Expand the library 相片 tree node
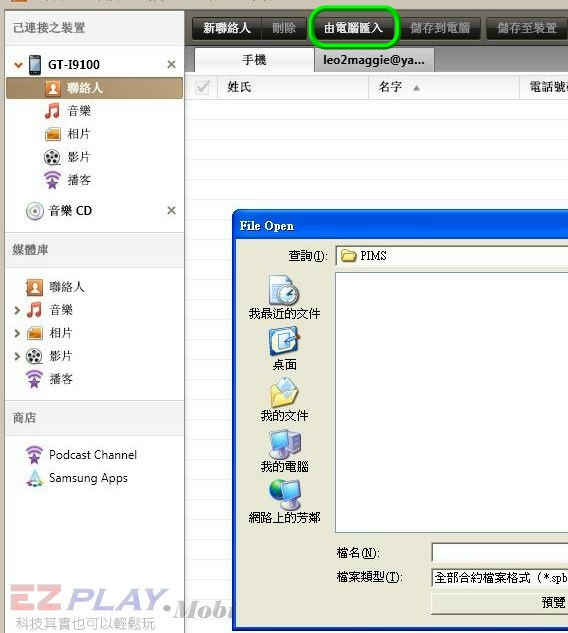Image resolution: width=568 pixels, height=633 pixels. point(17,333)
